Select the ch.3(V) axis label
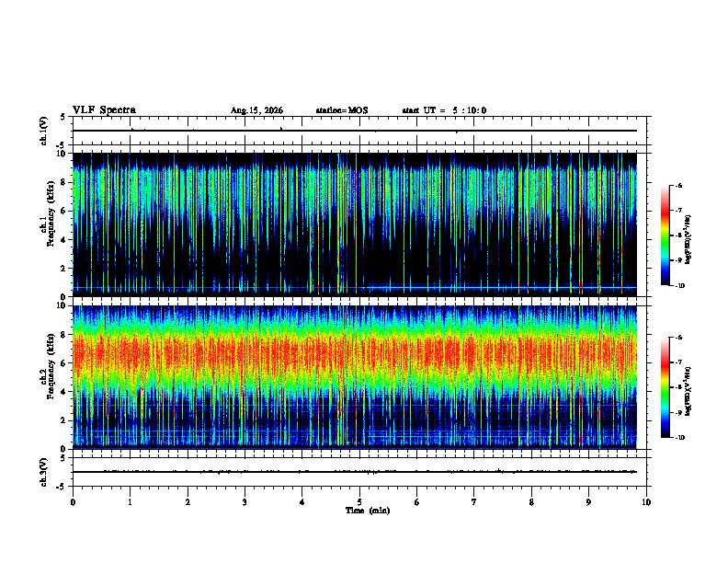The image size is (728, 563). pos(44,472)
